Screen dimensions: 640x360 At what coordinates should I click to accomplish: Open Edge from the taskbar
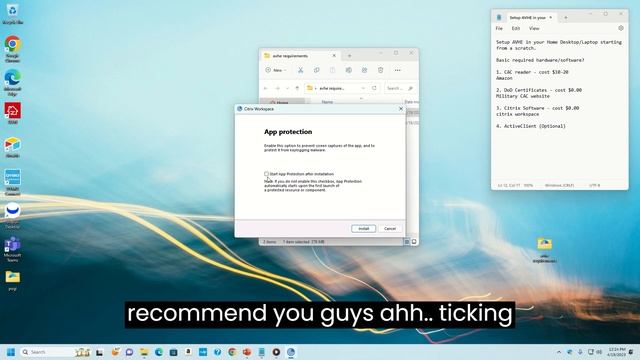tap(159, 352)
